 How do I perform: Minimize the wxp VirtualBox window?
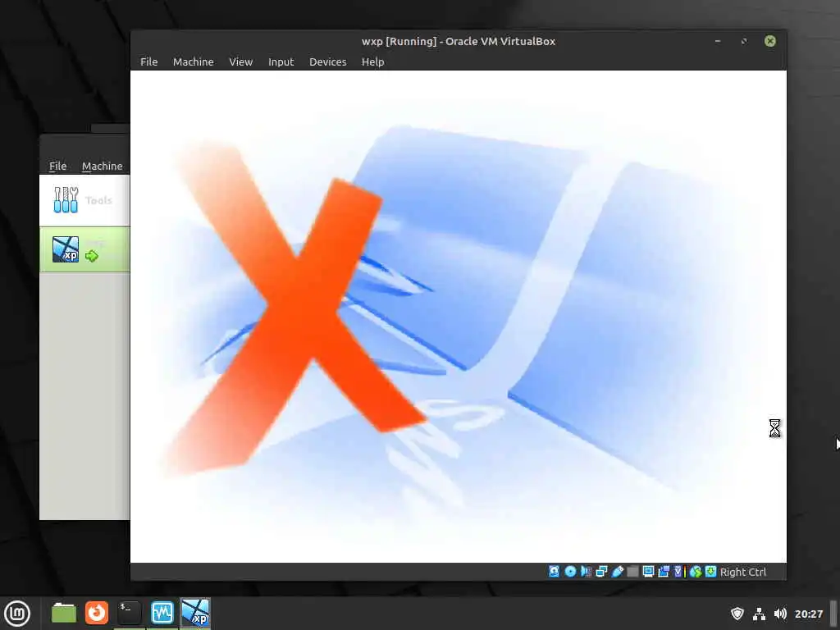point(717,41)
